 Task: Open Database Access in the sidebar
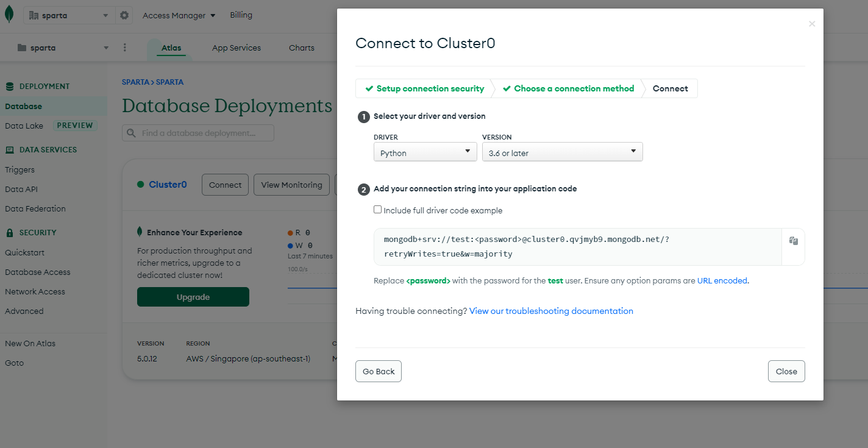[x=38, y=272]
